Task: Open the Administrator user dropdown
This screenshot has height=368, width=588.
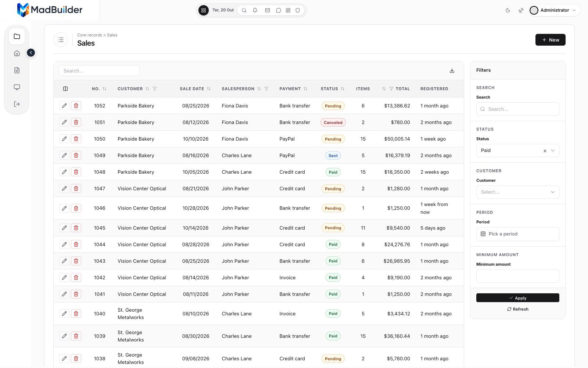Action: (555, 10)
